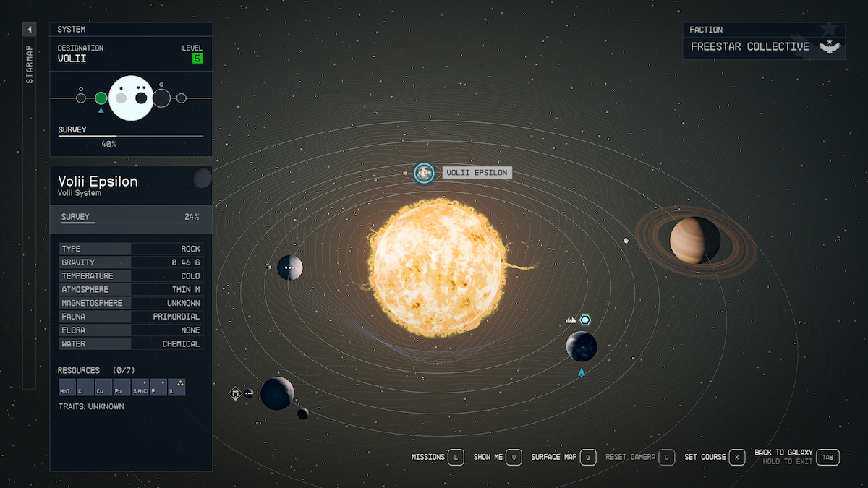Collapse the Starmap side panel arrow
868x488 pixels.
tap(30, 30)
